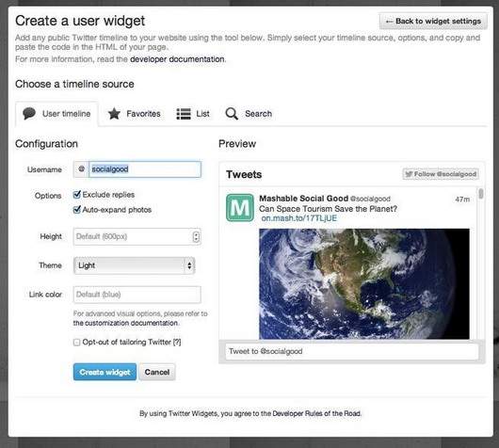The height and width of the screenshot is (448, 499).
Task: Click the List bullet icon
Action: [x=184, y=114]
